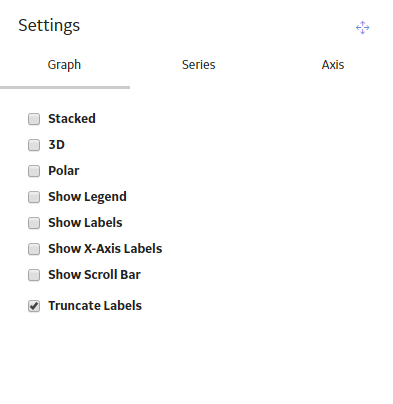The width and height of the screenshot is (393, 404).
Task: Click the Stacked option label text
Action: point(72,119)
